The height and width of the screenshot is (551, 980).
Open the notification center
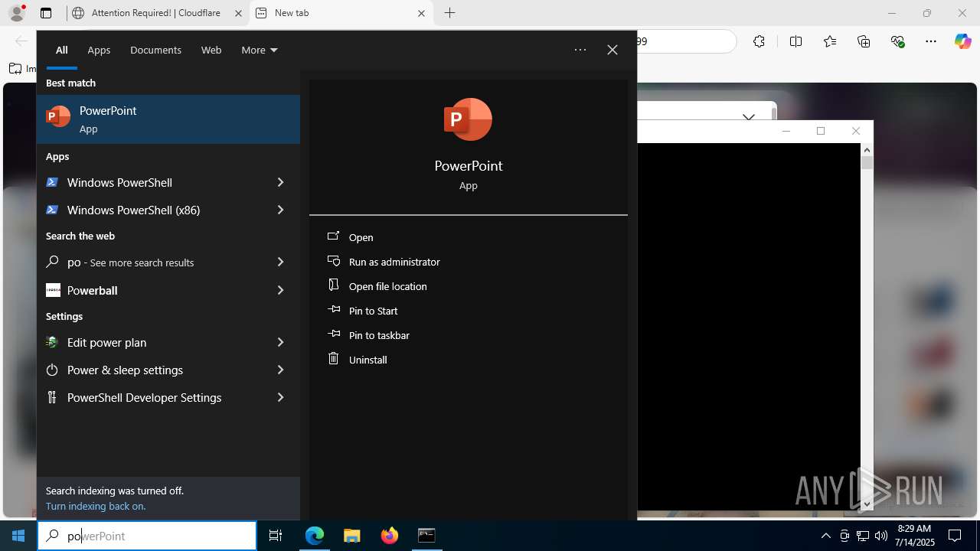955,536
